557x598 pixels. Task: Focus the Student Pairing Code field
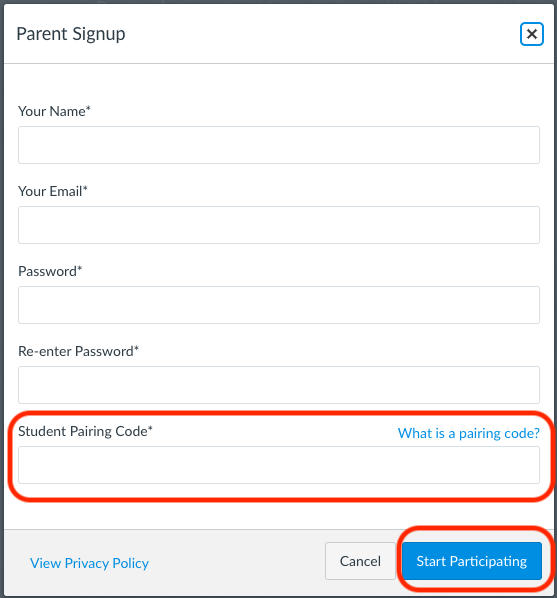coord(279,465)
